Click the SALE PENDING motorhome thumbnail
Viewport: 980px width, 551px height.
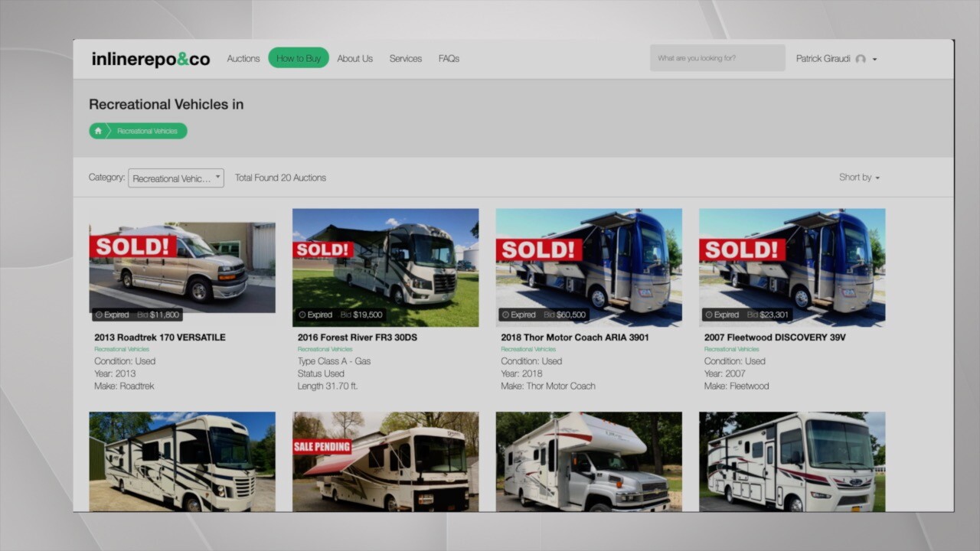[386, 462]
